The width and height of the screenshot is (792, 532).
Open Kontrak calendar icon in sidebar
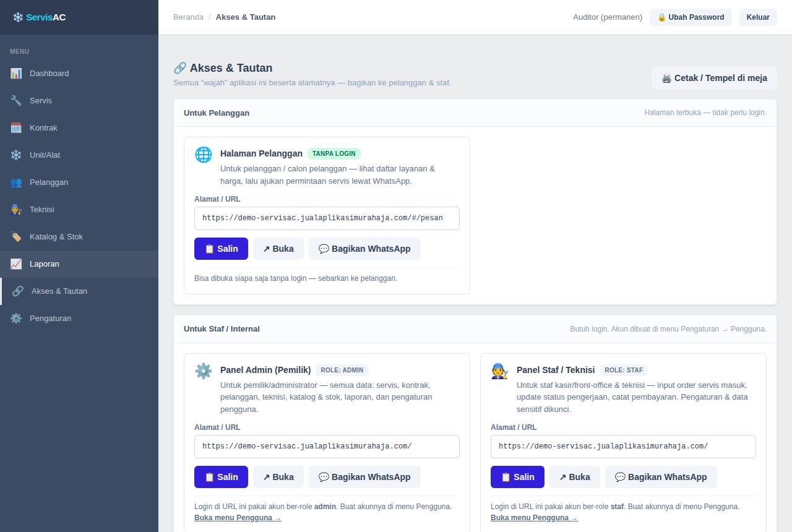pyautogui.click(x=16, y=128)
